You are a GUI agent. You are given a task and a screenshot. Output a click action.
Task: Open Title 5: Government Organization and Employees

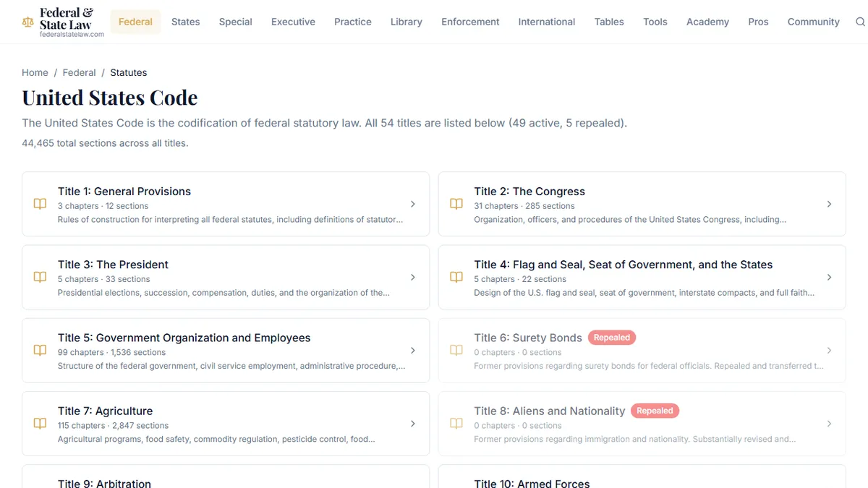click(x=184, y=338)
